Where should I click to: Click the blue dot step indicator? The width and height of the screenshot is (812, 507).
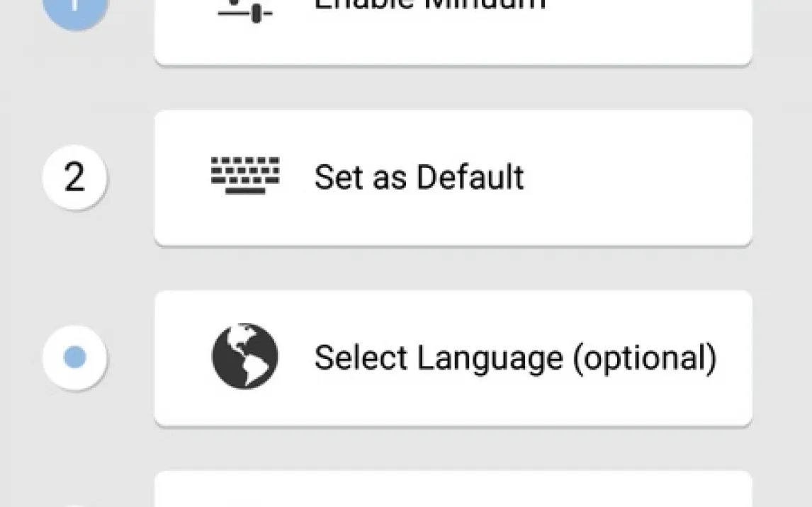(74, 358)
